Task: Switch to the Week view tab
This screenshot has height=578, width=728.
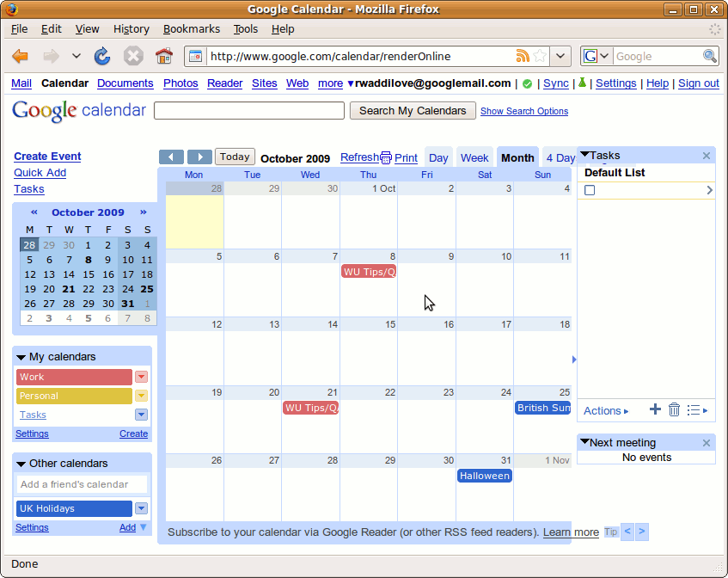Action: [474, 157]
